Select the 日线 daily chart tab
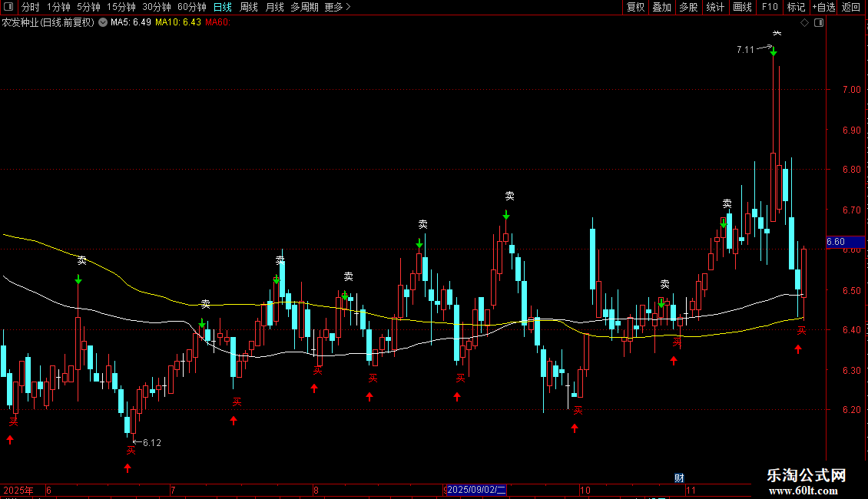This screenshot has width=868, height=499. [223, 7]
